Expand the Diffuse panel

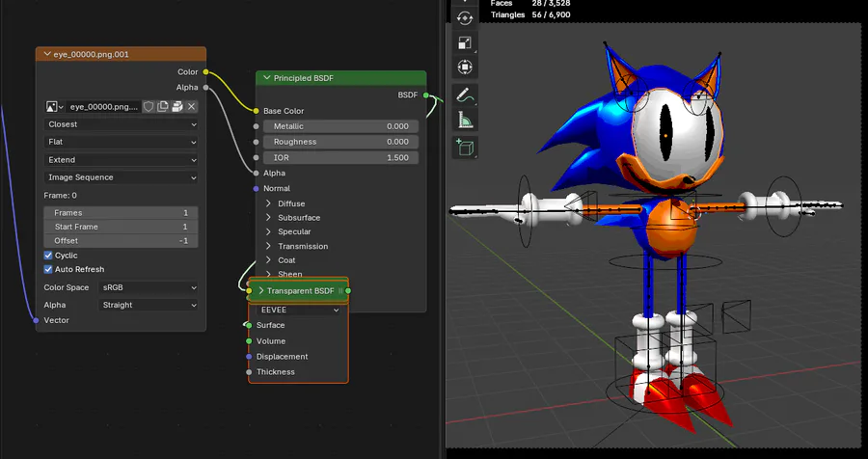pos(268,203)
